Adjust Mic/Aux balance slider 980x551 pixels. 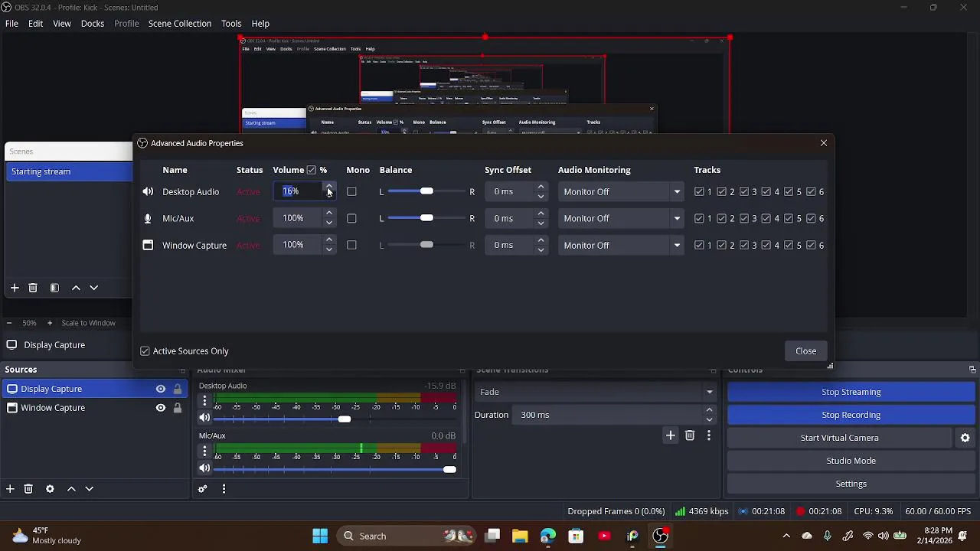point(426,218)
